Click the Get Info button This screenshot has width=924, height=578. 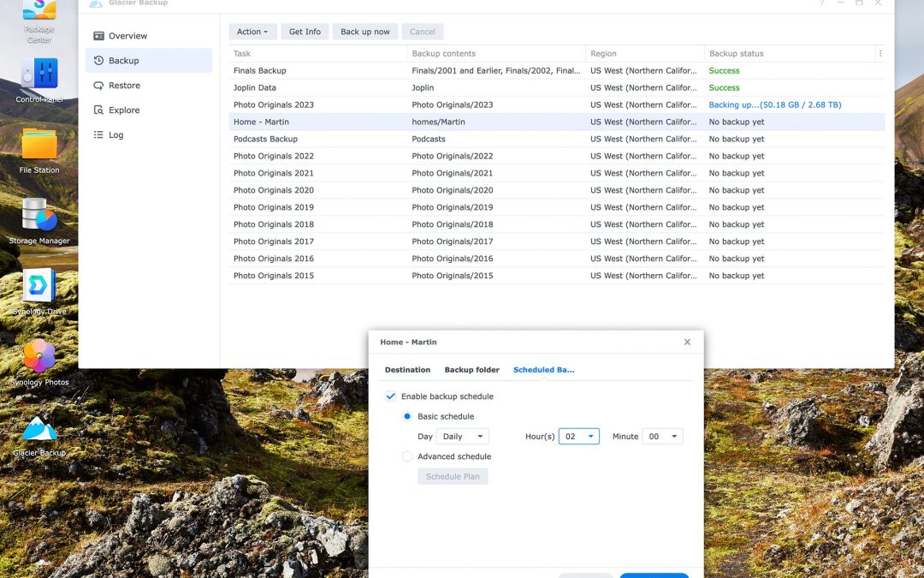coord(305,32)
